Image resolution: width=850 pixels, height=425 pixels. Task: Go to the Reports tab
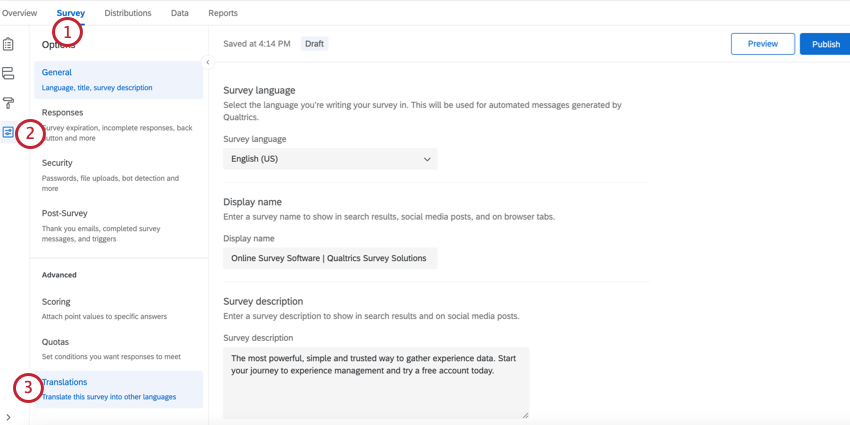click(x=223, y=13)
